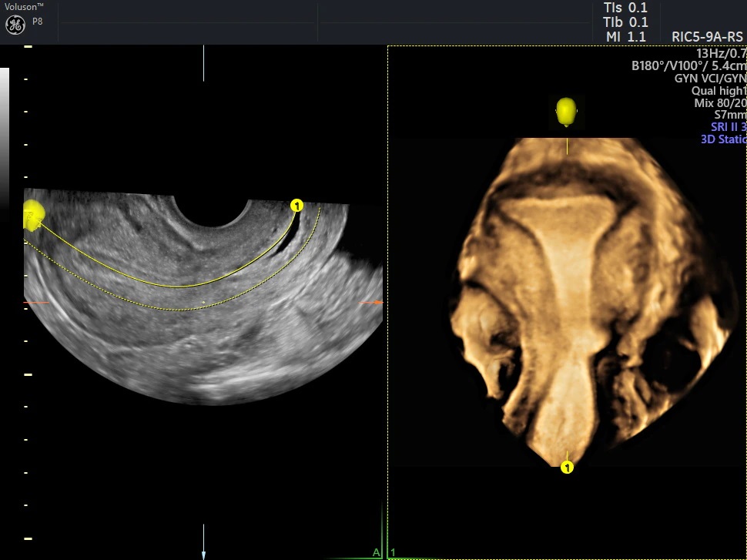
Task: Click the green A plane label
Action: pos(376,552)
